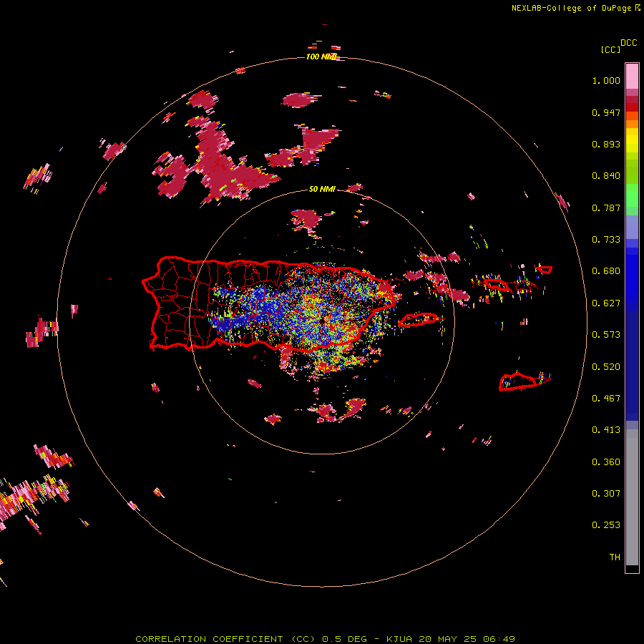Image resolution: width=644 pixels, height=644 pixels.
Task: Select the 0.627 legend value
Action: tap(606, 303)
